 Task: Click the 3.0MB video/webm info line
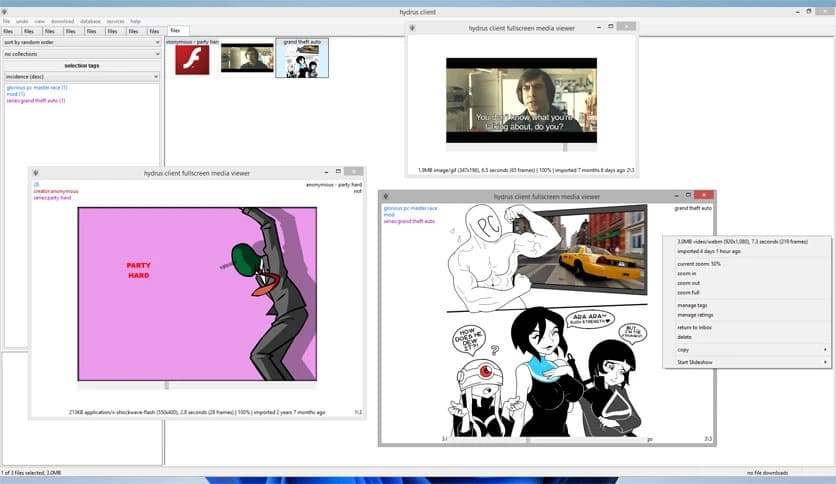(742, 242)
